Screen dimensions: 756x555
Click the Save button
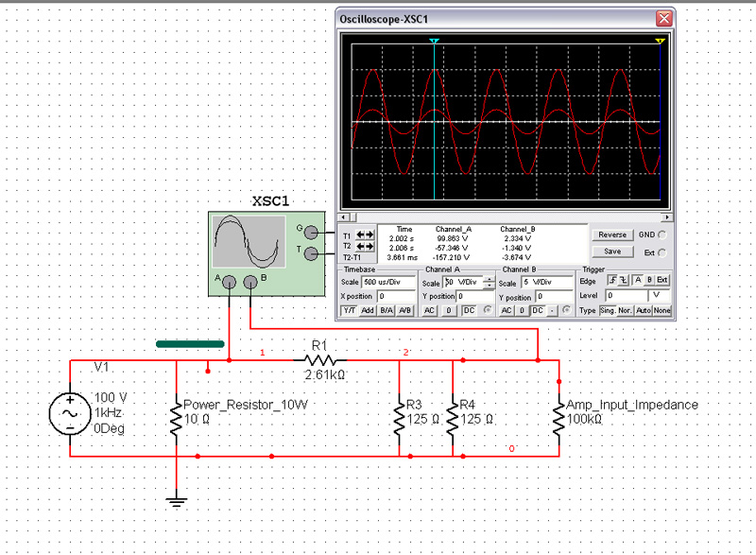612,251
